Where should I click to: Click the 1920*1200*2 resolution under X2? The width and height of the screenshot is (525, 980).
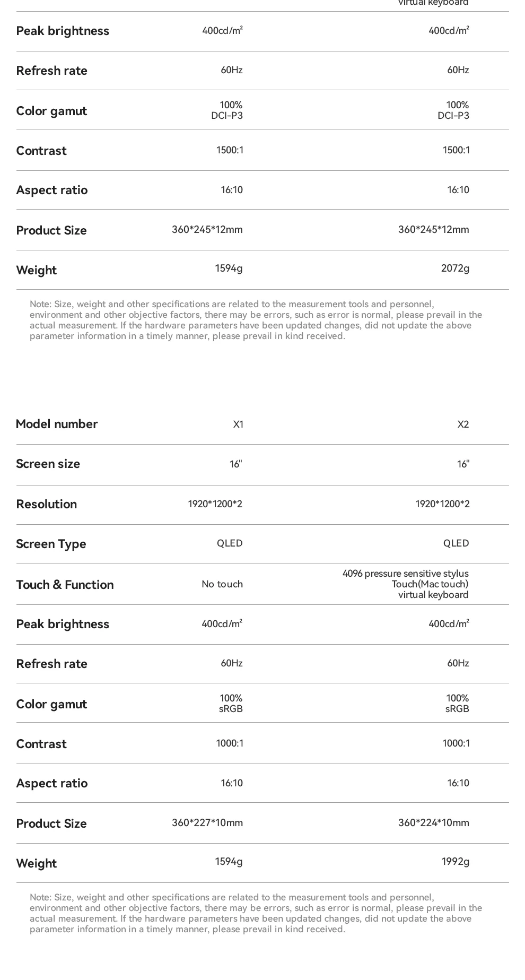(442, 504)
